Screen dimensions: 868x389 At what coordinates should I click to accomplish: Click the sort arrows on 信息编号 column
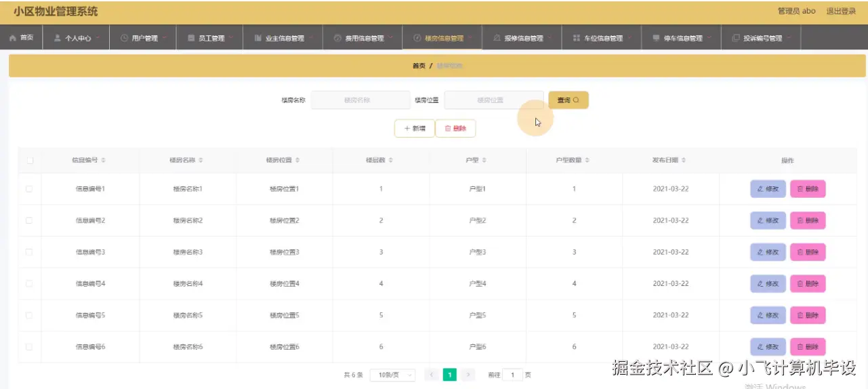[103, 161]
